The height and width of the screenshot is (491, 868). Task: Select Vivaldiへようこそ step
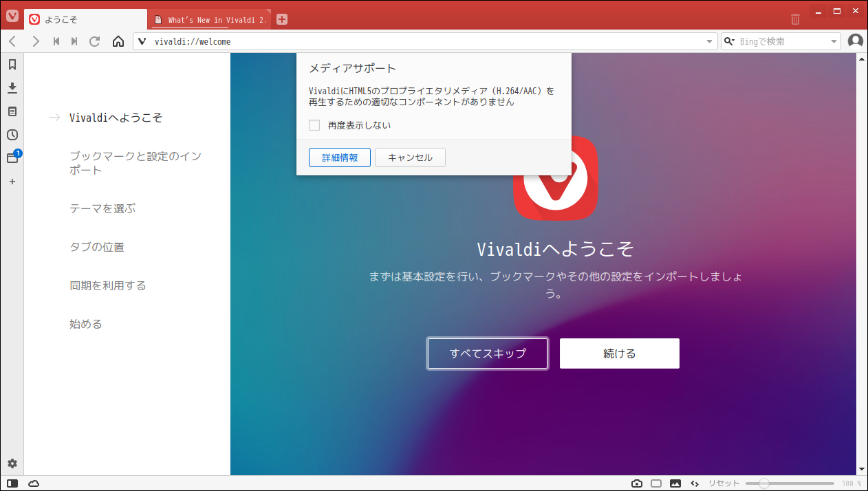[116, 118]
